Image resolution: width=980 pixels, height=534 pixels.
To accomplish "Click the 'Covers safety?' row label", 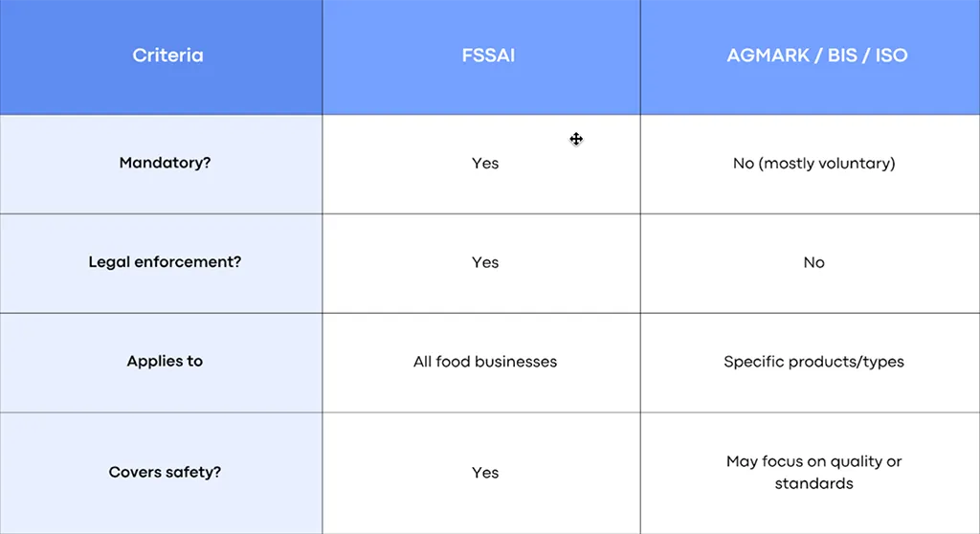I will coord(165,472).
